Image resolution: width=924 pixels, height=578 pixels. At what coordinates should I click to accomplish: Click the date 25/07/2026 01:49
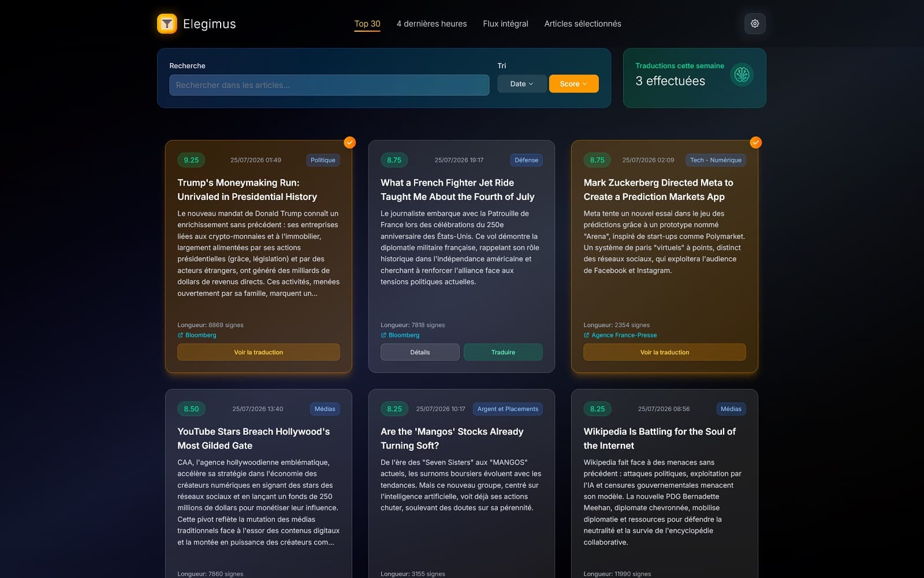[x=256, y=160]
